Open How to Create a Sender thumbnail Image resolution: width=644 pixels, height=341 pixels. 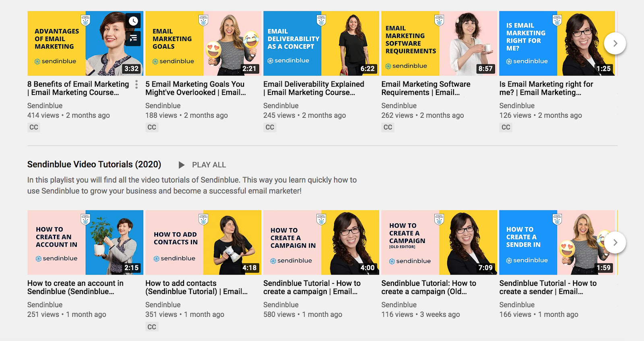(x=557, y=242)
